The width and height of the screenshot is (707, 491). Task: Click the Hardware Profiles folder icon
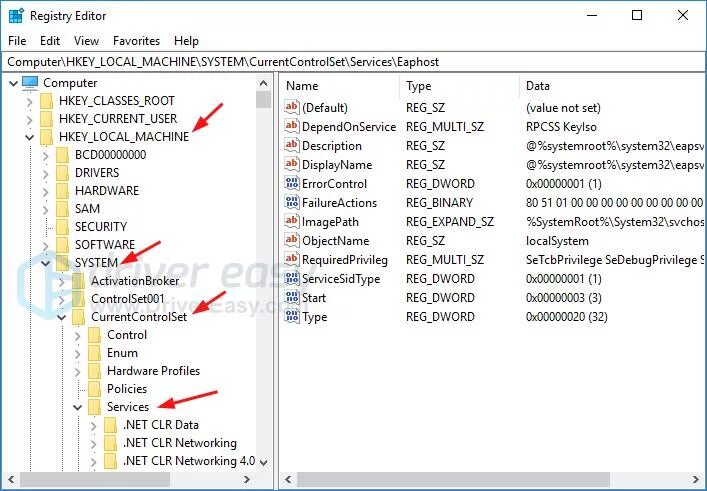coord(94,371)
